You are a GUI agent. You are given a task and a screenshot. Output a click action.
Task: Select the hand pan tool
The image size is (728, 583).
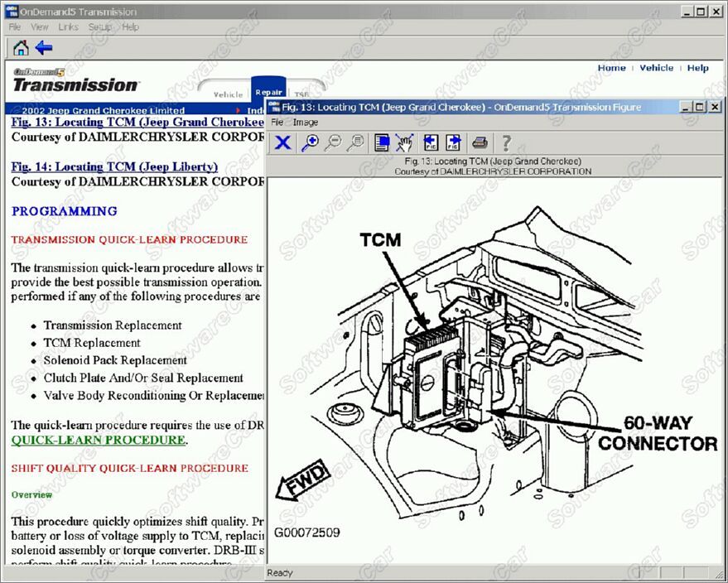coord(405,142)
